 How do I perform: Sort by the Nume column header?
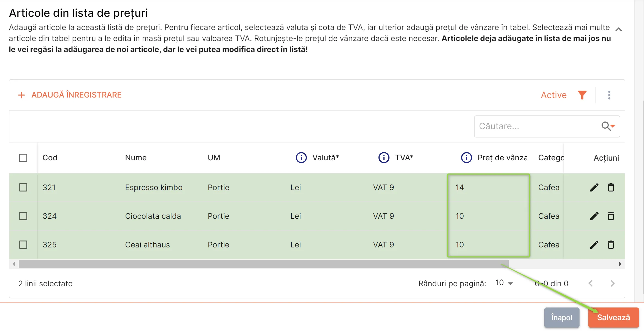click(136, 158)
